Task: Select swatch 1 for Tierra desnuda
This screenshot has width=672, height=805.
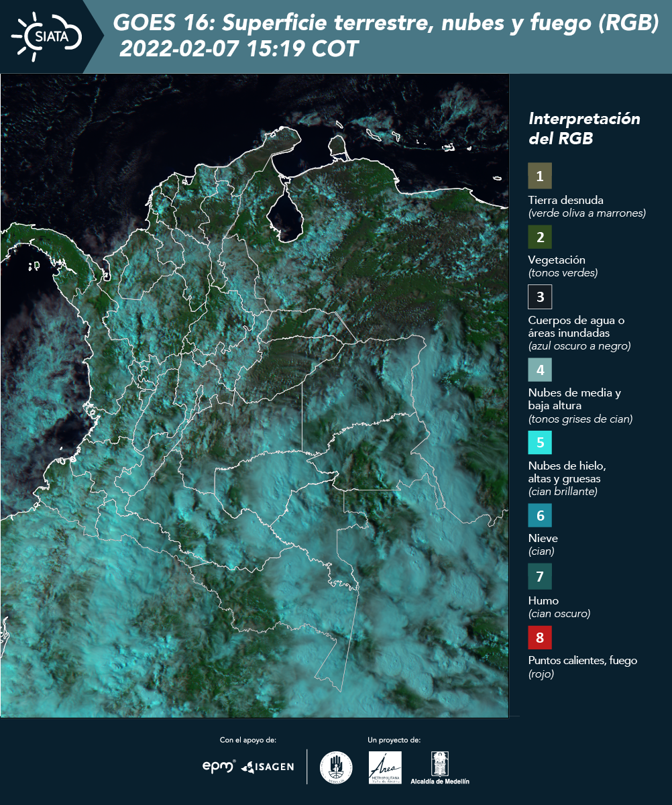Action: coord(540,176)
